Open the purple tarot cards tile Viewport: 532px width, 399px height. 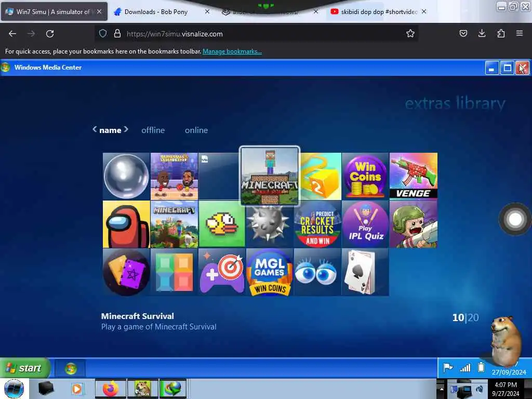126,272
